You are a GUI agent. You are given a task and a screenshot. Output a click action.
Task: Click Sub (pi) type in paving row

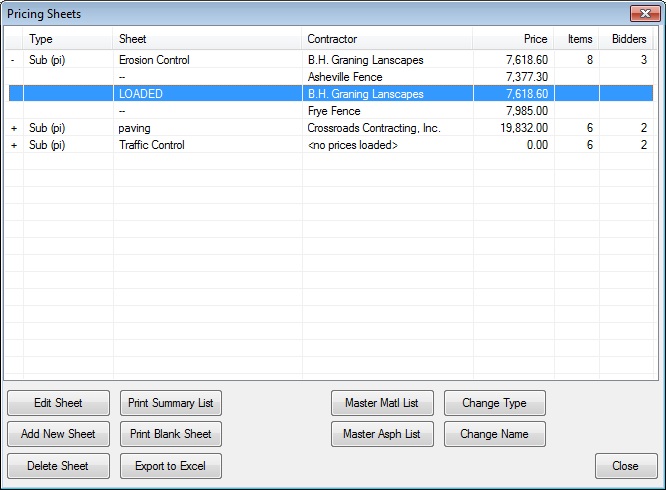[47, 128]
